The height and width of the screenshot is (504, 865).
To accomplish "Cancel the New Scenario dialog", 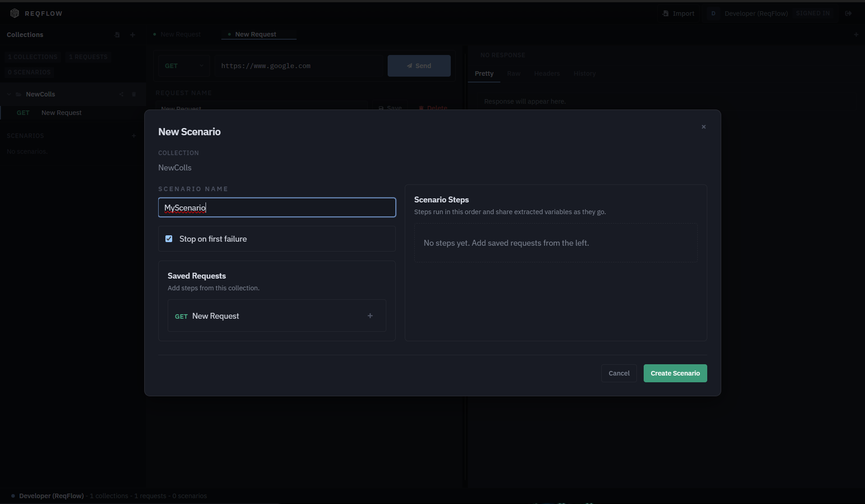I will pos(618,373).
